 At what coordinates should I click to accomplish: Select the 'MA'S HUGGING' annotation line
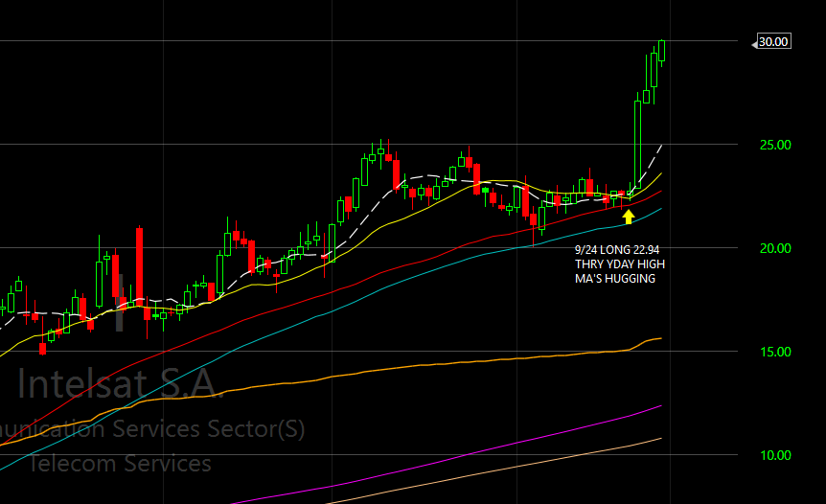tap(615, 279)
